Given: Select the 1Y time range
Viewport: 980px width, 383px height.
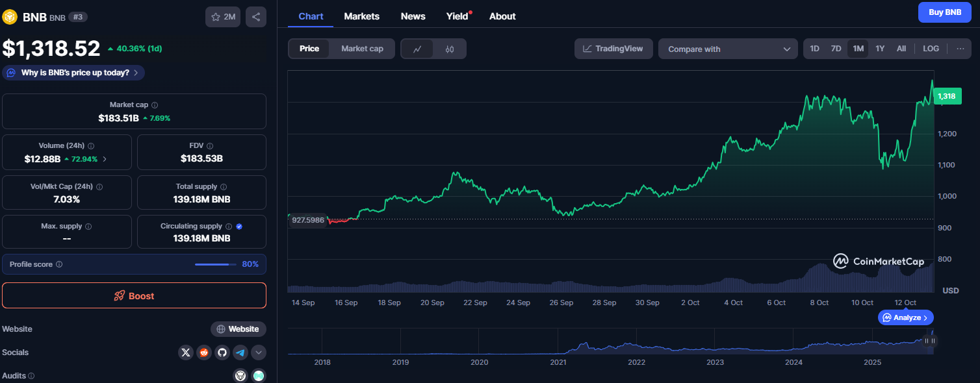Looking at the screenshot, I should [880, 49].
